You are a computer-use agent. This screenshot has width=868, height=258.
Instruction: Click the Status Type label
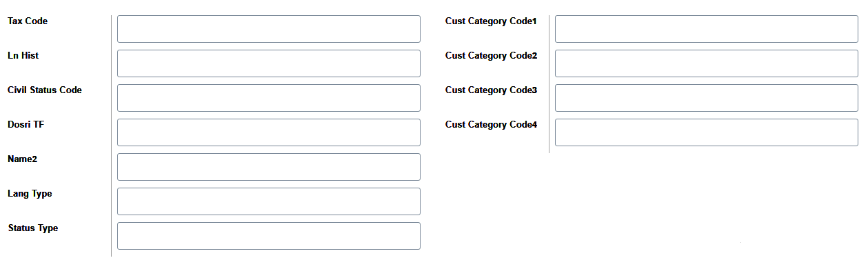tap(33, 228)
